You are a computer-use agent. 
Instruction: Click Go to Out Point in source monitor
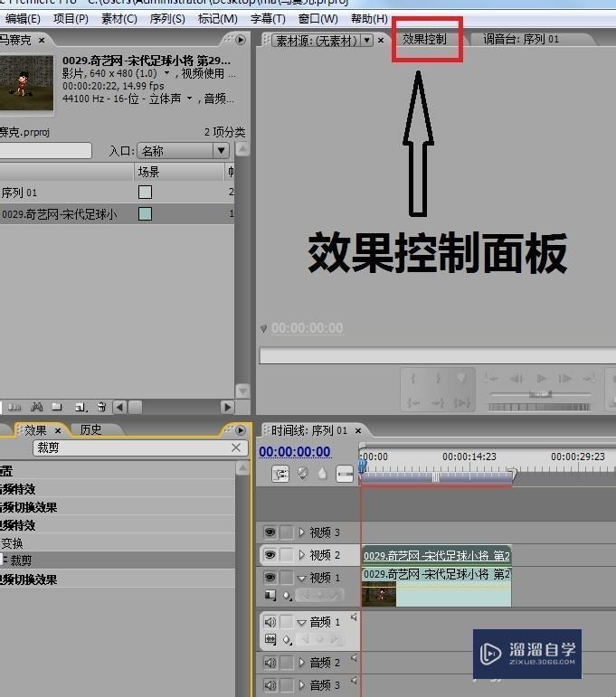coord(438,402)
